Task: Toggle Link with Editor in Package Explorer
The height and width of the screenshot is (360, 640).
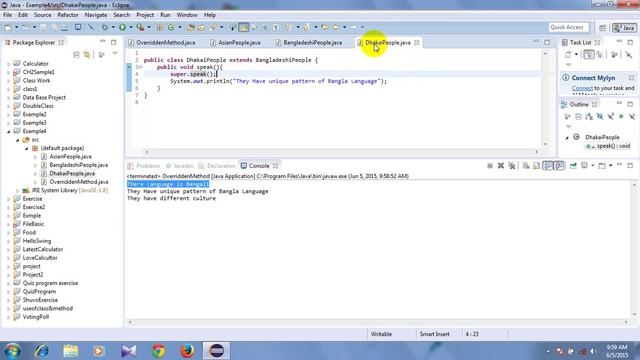Action: click(x=87, y=54)
